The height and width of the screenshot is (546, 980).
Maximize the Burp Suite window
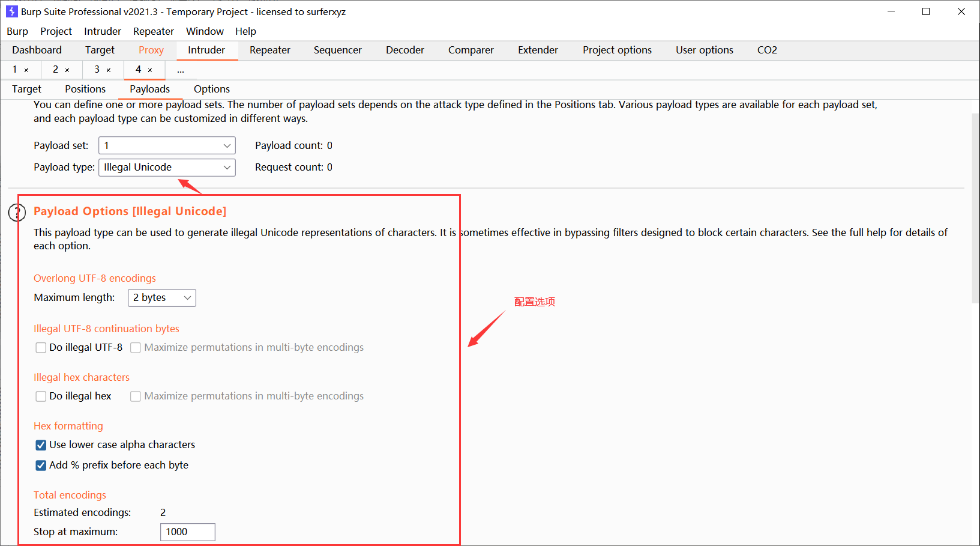pos(926,11)
